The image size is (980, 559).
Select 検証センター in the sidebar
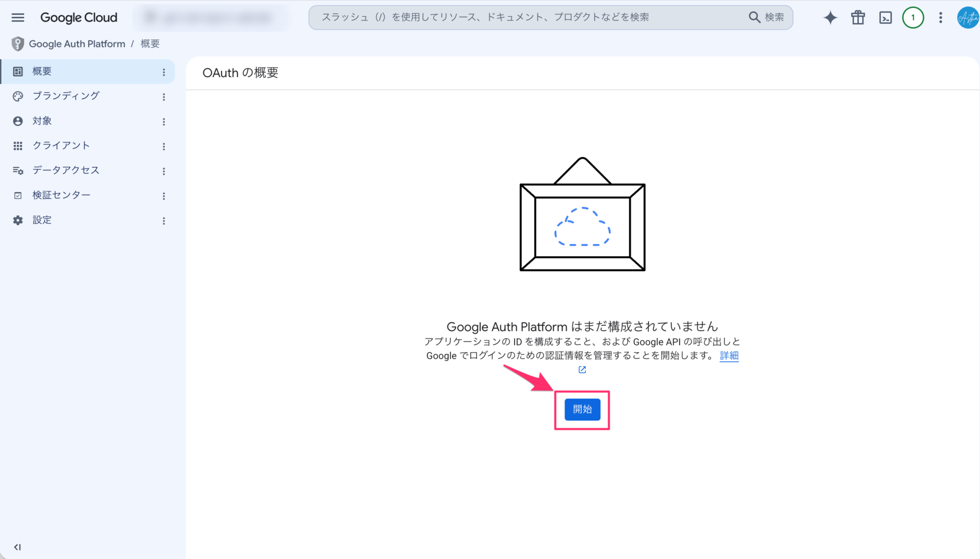point(87,195)
